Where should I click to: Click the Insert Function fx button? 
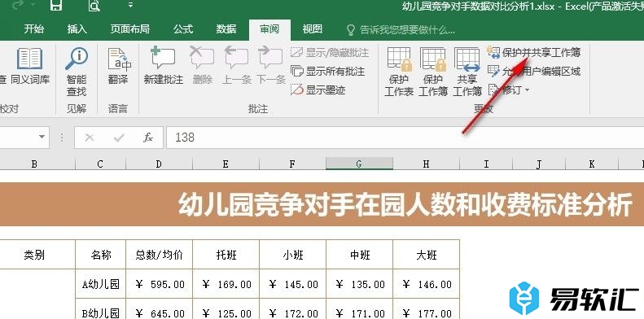148,138
